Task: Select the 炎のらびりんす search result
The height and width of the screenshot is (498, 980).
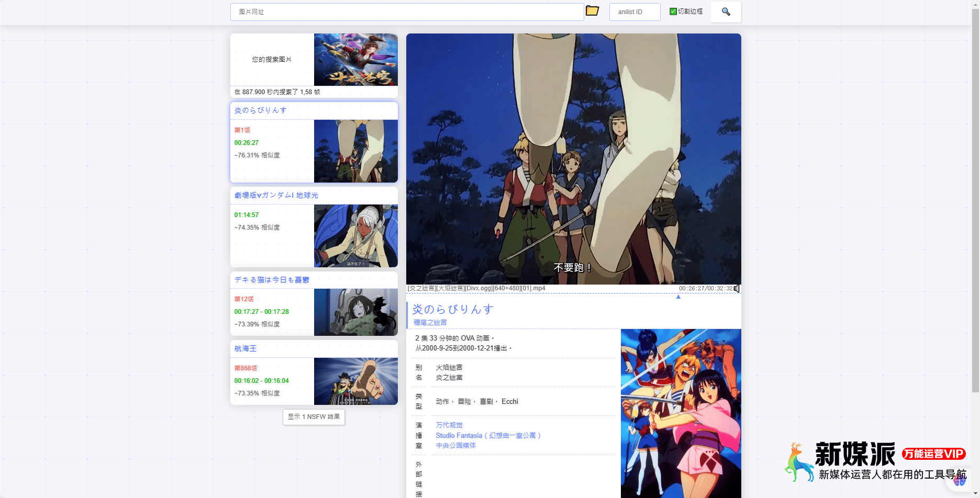Action: 261,110
